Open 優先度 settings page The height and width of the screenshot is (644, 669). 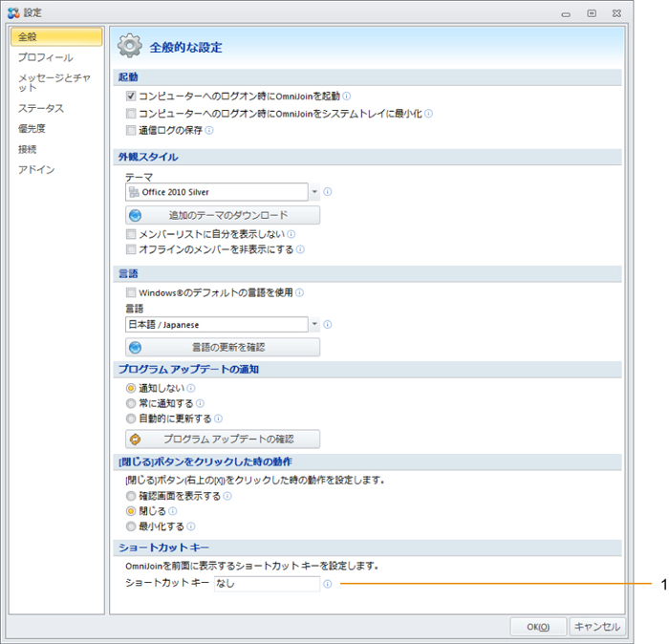click(32, 129)
